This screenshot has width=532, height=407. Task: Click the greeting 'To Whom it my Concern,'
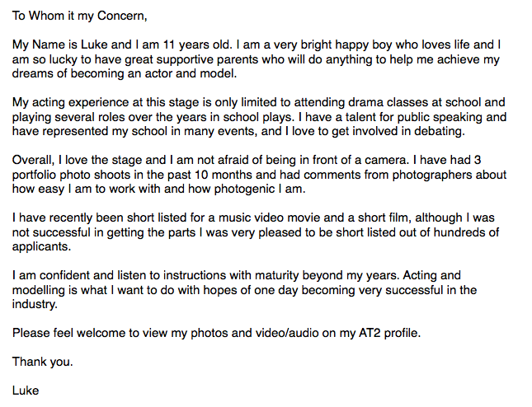(80, 16)
